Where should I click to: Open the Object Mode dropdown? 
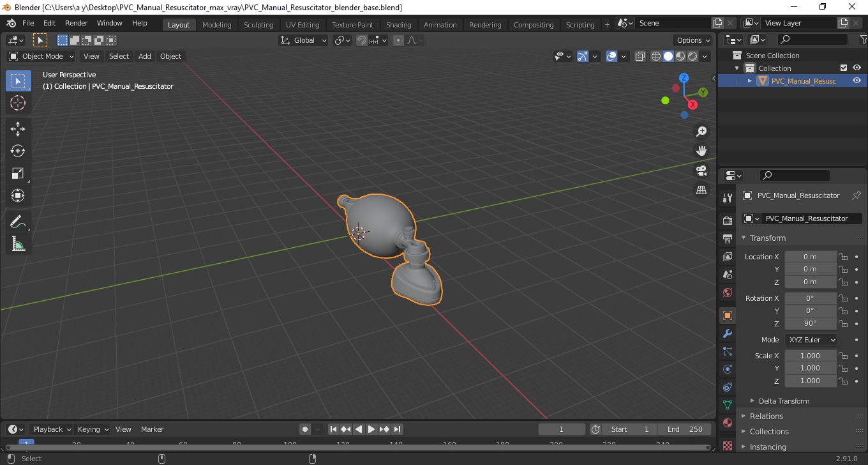41,56
